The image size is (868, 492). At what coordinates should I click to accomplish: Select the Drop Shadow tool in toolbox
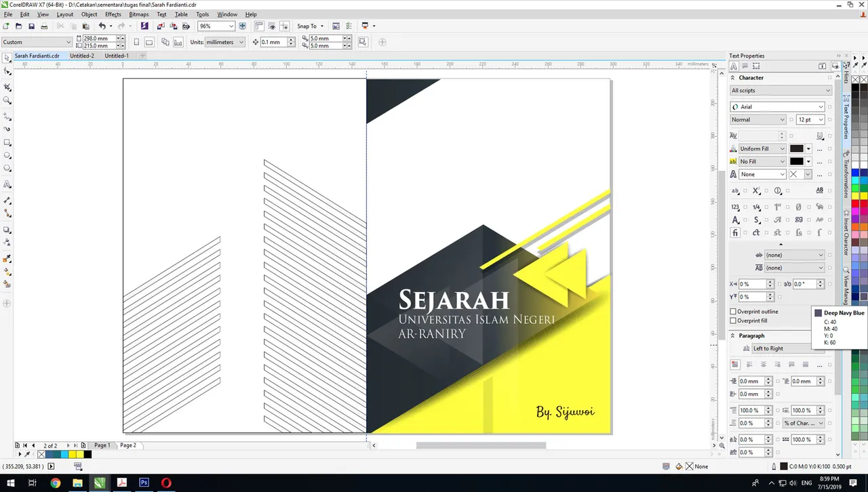coord(7,230)
